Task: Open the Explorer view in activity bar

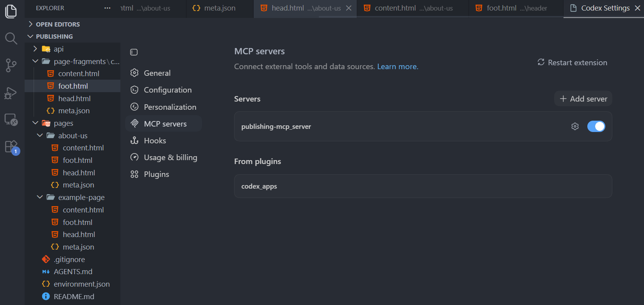Action: tap(11, 11)
